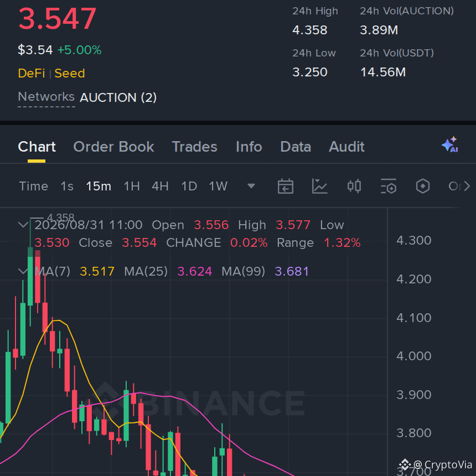Collapse the OHLC info row chevron
The image size is (476, 476).
tap(23, 225)
